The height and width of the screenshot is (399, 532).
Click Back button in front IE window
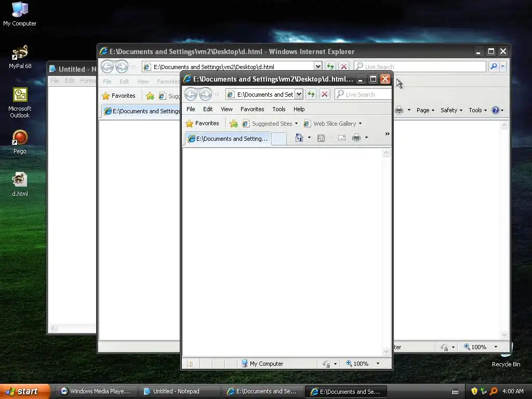point(191,95)
